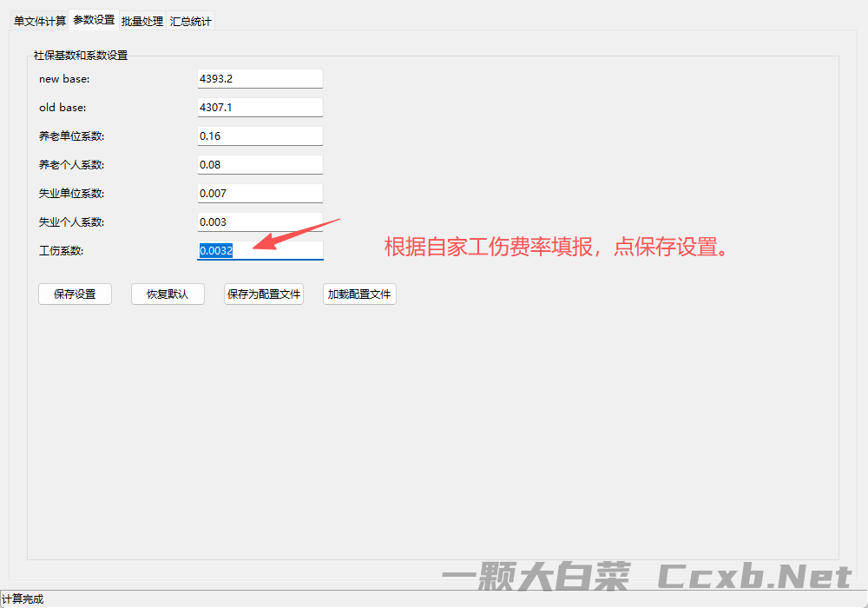
Task: Click the red instruction text about 工伤费率
Action: click(556, 247)
